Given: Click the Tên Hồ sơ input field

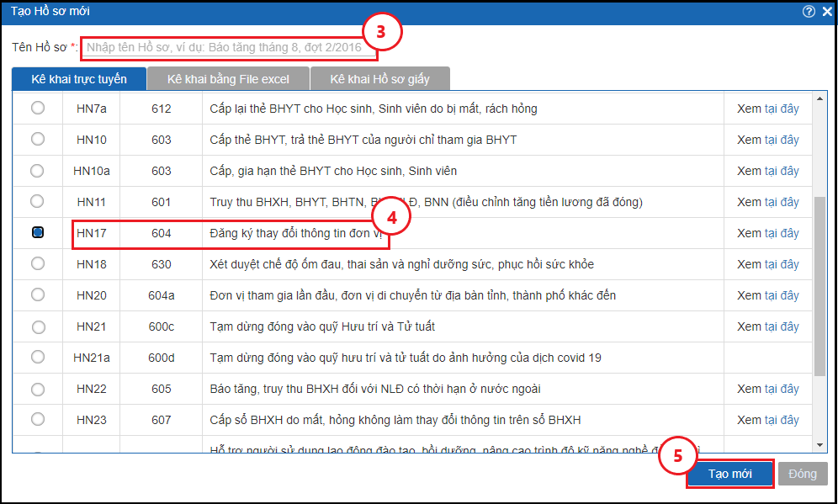Looking at the screenshot, I should click(x=228, y=48).
